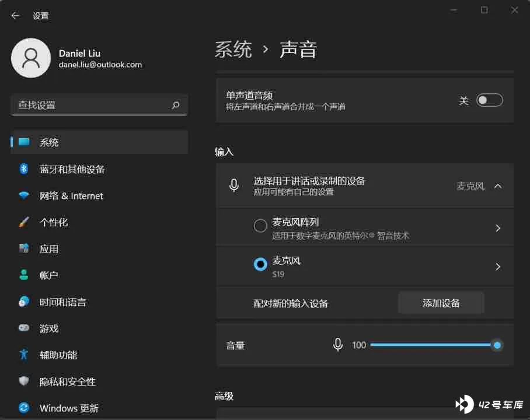This screenshot has width=530, height=420.
Task: Open 麦克风 S19 details chevron
Action: tap(497, 267)
